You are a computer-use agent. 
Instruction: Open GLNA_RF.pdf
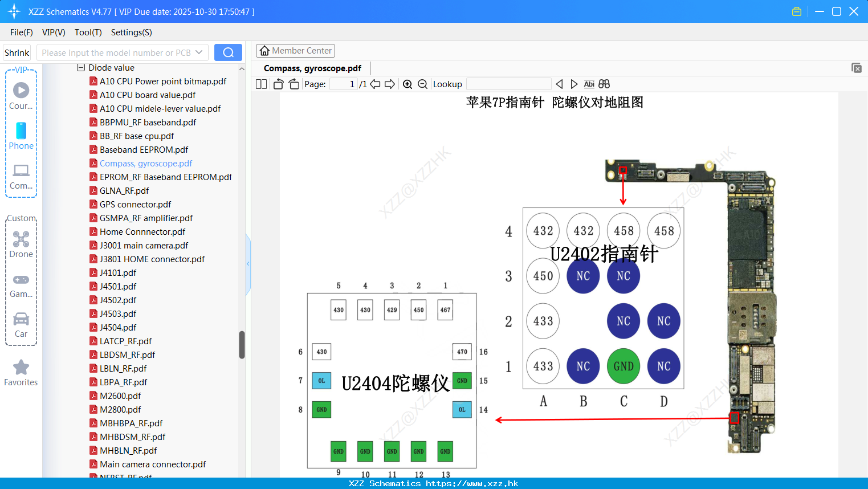pyautogui.click(x=124, y=191)
